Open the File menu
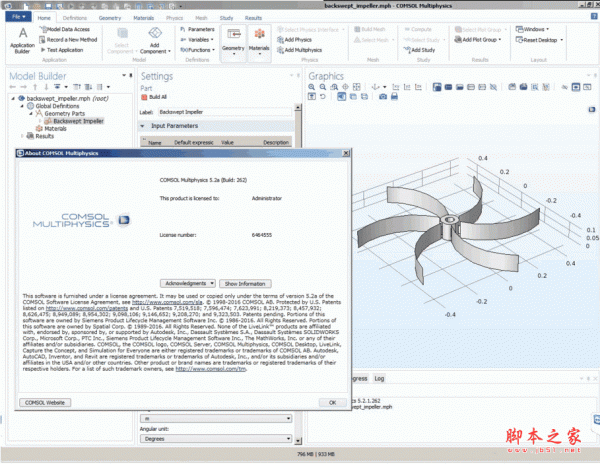This screenshot has height=464, width=600. coord(20,18)
